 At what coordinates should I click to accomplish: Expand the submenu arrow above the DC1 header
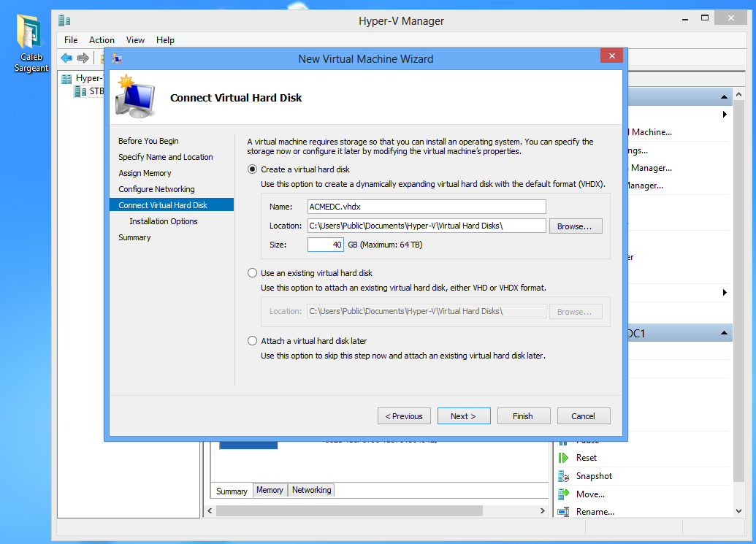725,293
